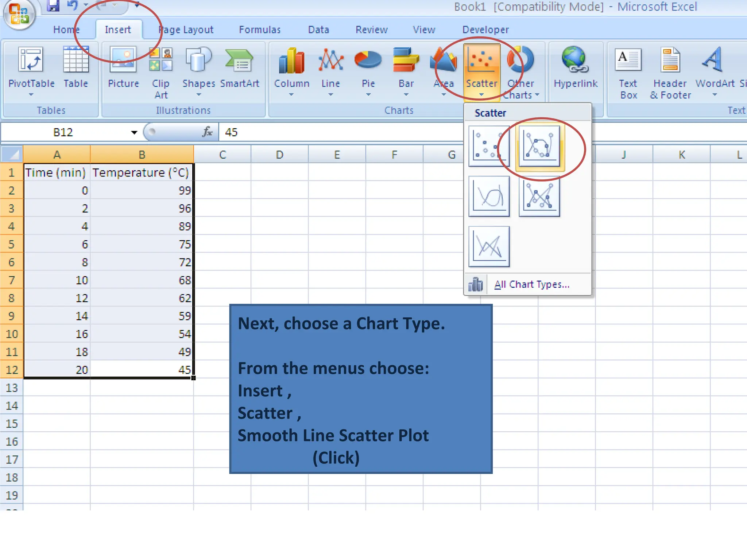Screen dimensions: 747x560
Task: Expand the PivotTable dropdown arrow
Action: click(x=31, y=95)
